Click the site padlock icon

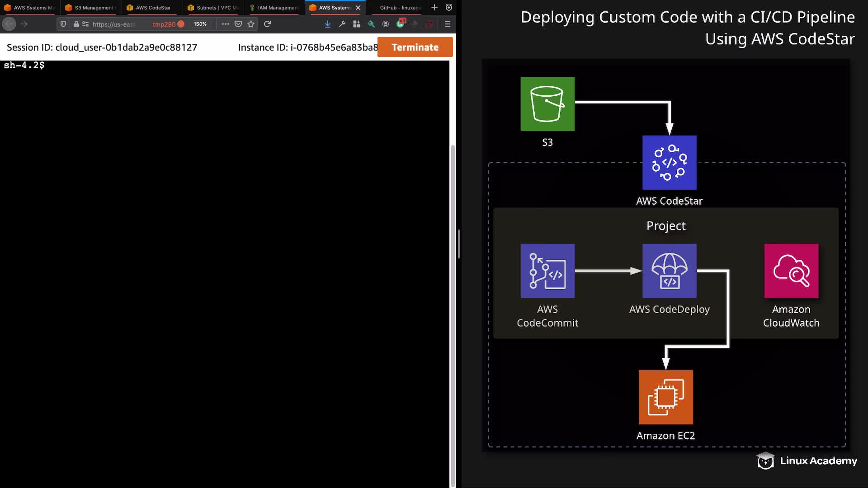[x=76, y=24]
